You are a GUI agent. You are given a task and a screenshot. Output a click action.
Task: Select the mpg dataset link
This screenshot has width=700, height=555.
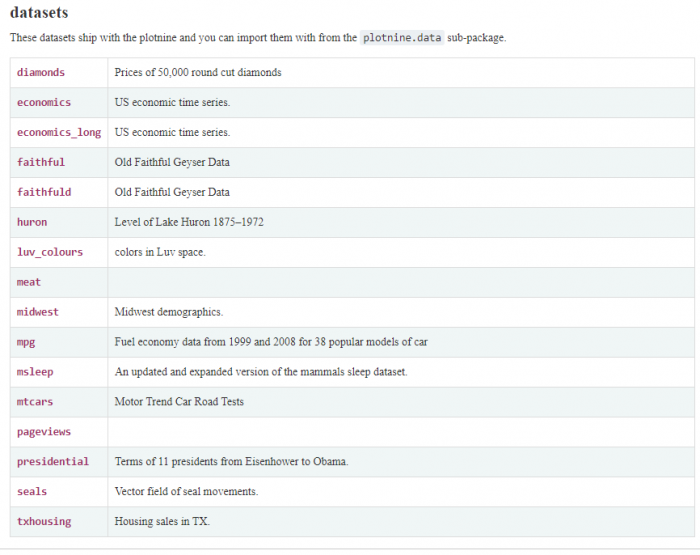(26, 342)
